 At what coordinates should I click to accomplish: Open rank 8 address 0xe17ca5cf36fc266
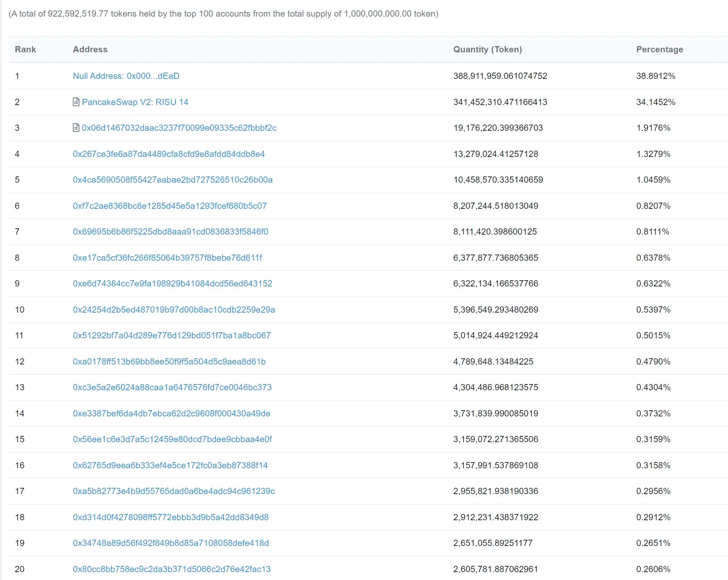167,258
